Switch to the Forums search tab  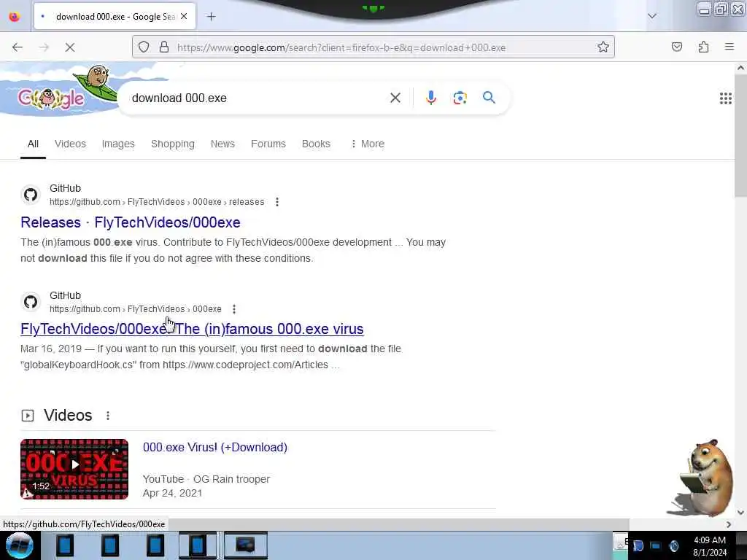[268, 144]
